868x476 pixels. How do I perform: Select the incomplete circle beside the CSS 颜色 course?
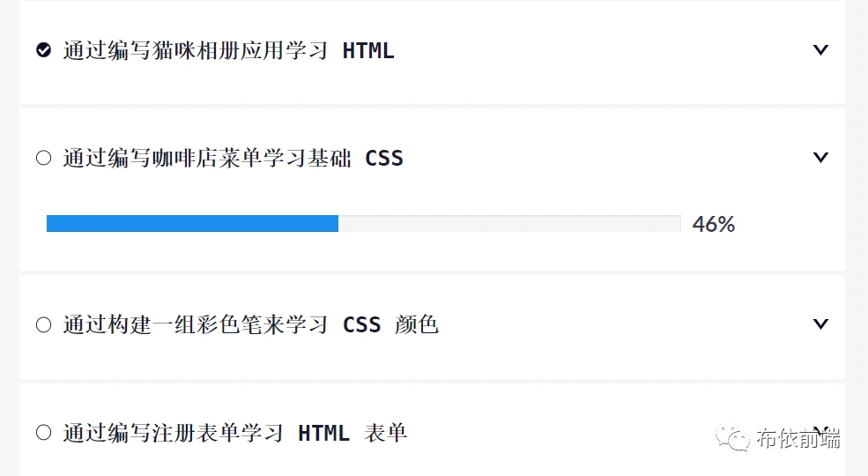point(43,325)
